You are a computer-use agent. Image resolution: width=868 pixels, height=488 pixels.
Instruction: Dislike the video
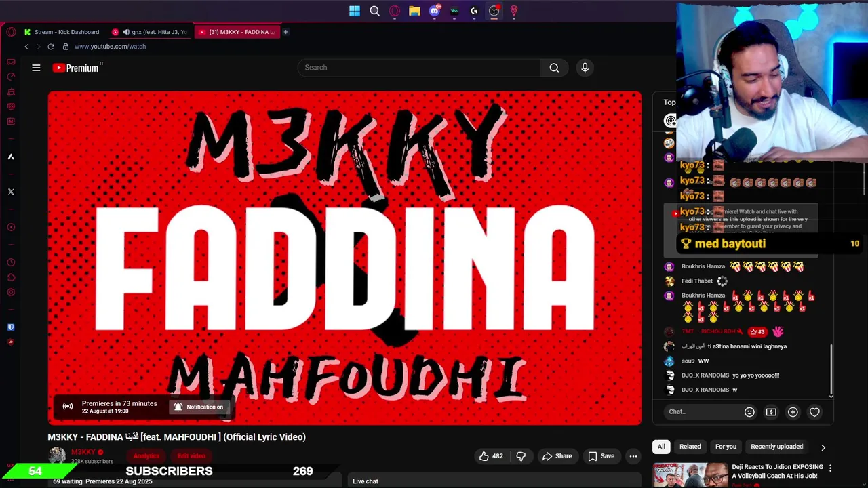pos(521,456)
